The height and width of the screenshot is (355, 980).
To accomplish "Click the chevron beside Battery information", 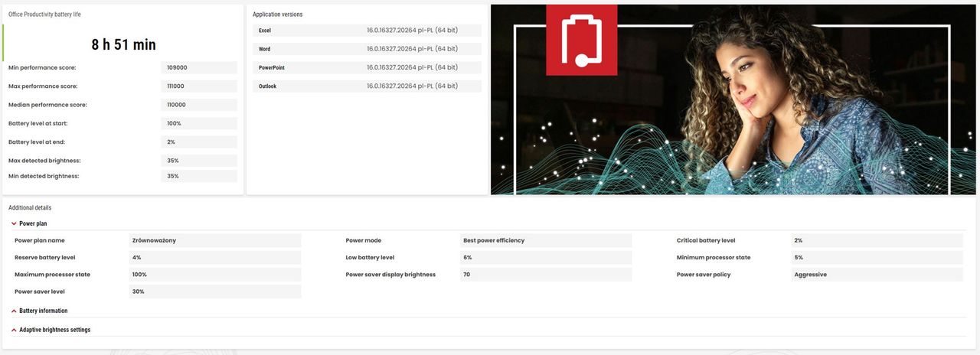I will click(14, 311).
